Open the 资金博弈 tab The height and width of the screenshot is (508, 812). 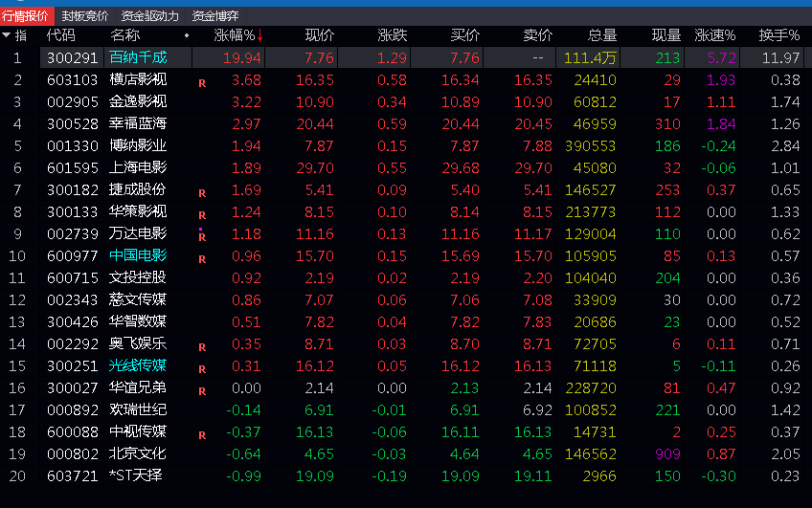click(215, 16)
